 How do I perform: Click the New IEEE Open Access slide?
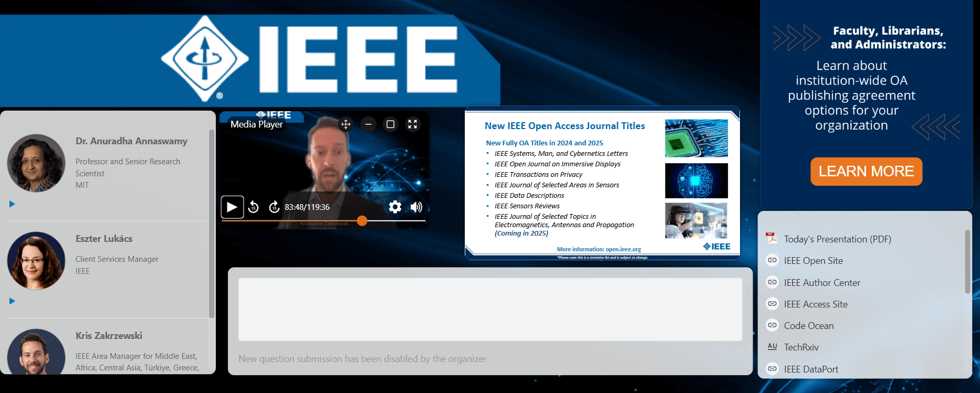click(602, 183)
